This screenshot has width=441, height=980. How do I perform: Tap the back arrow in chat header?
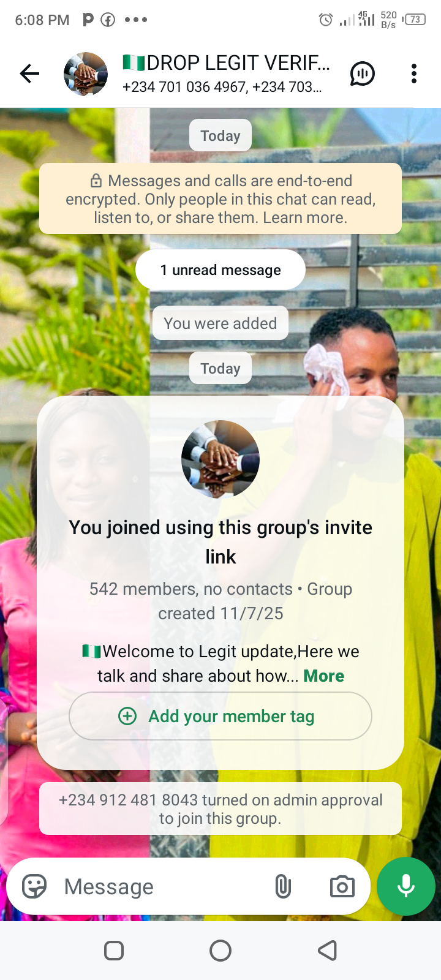pos(29,73)
